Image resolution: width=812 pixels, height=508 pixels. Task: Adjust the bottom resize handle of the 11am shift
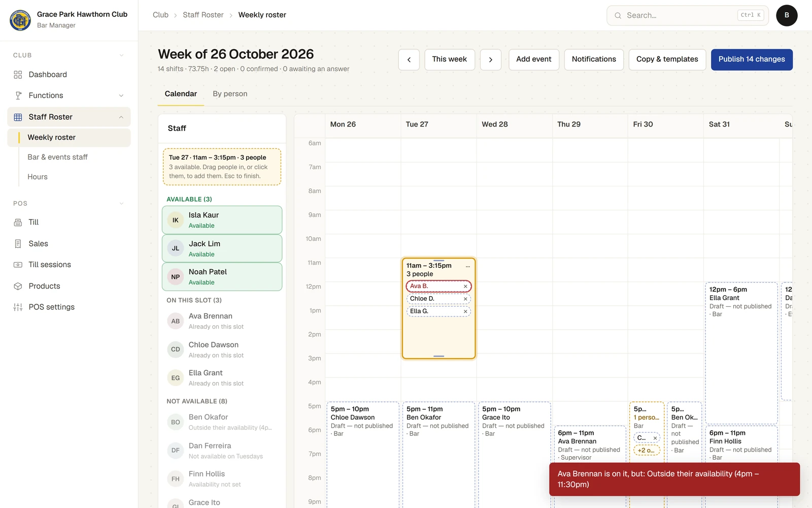[439, 356]
